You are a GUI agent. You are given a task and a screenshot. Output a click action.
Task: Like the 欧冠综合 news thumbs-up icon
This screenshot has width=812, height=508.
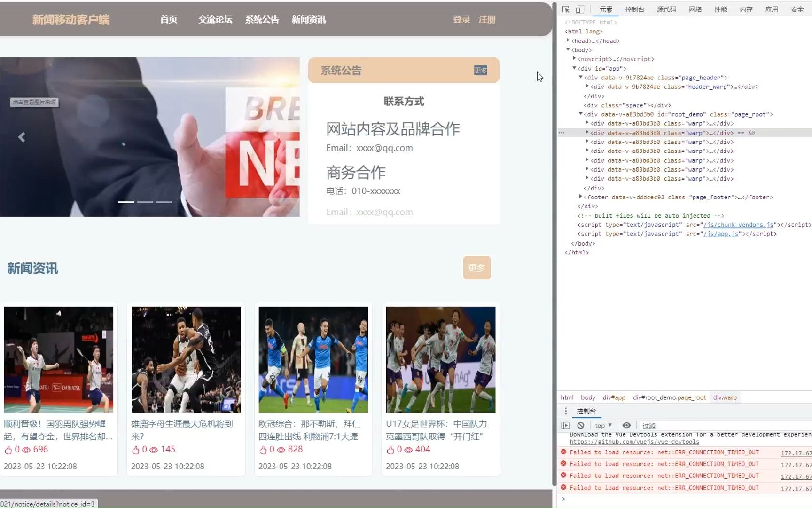pos(263,450)
